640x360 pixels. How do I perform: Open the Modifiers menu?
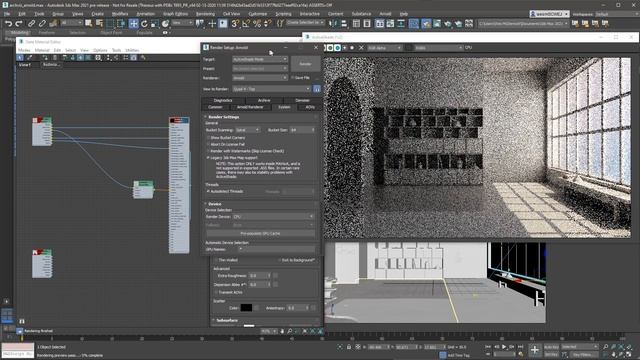[120, 14]
